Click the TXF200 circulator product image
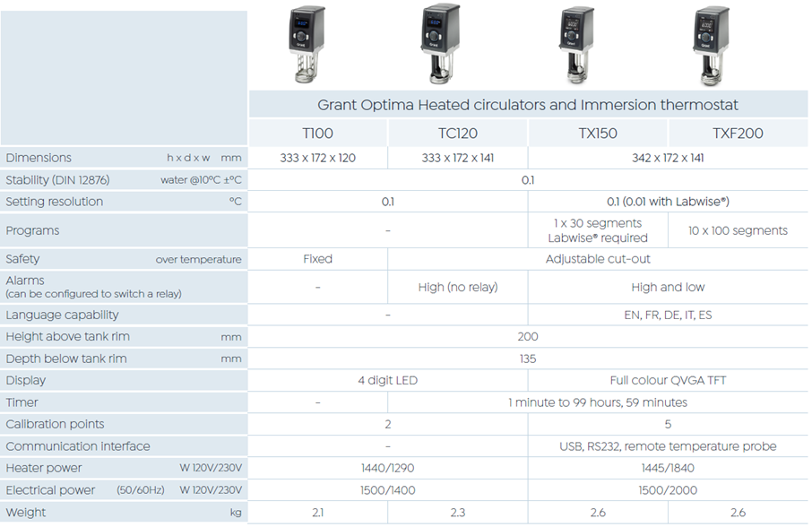The height and width of the screenshot is (527, 812). coord(711,46)
